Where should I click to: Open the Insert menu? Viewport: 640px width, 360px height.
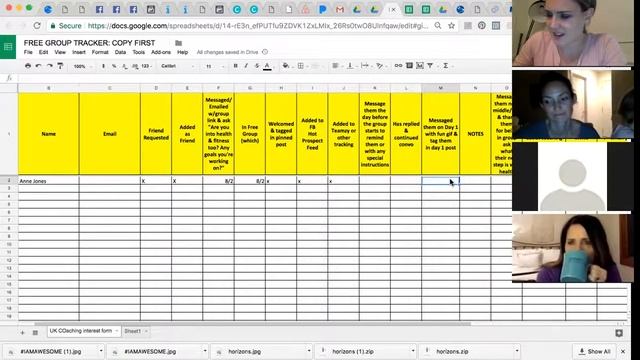tap(79, 52)
